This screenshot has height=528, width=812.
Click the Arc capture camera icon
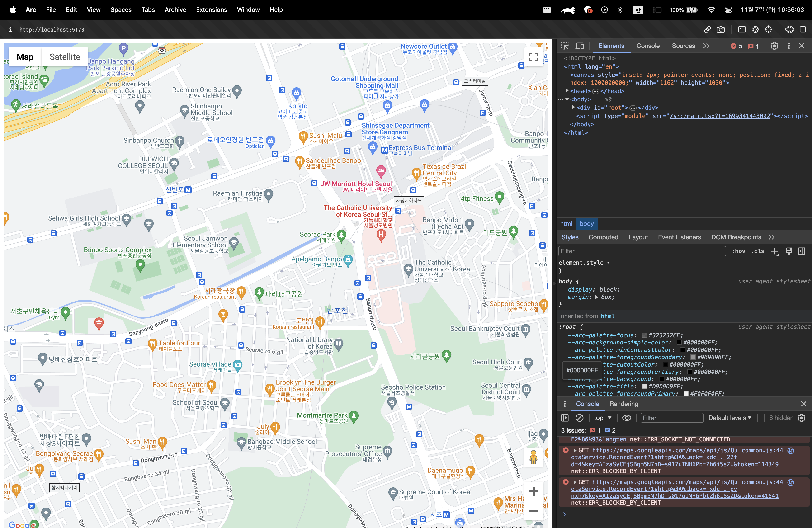pos(721,30)
